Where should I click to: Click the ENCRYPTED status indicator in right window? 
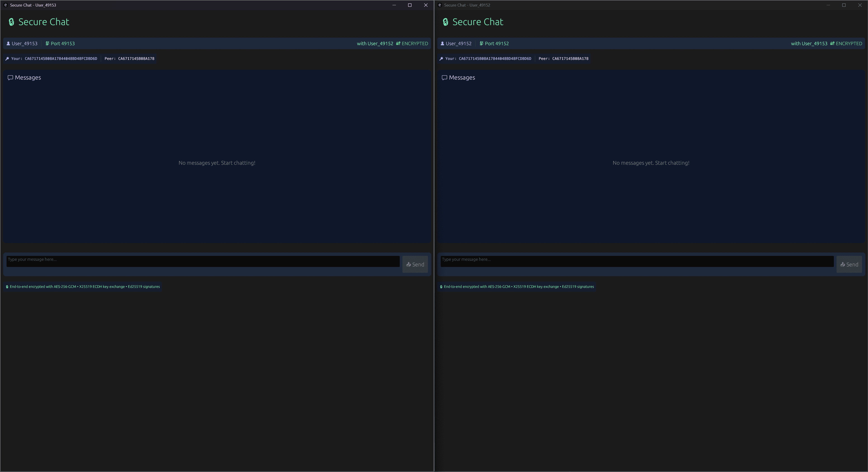849,43
